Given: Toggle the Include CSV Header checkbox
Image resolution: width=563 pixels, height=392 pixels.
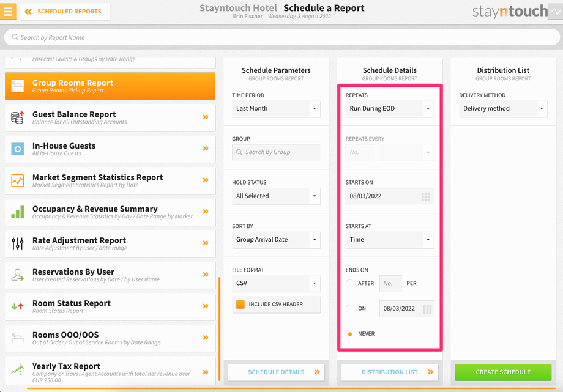Looking at the screenshot, I should pos(240,305).
